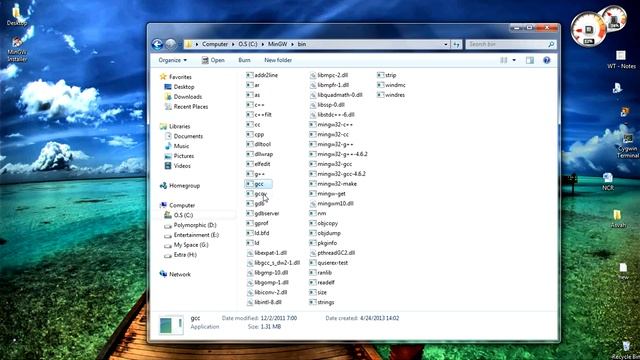Open the address bar history dropdown
Viewport: 640px width, 360px height.
click(x=446, y=44)
